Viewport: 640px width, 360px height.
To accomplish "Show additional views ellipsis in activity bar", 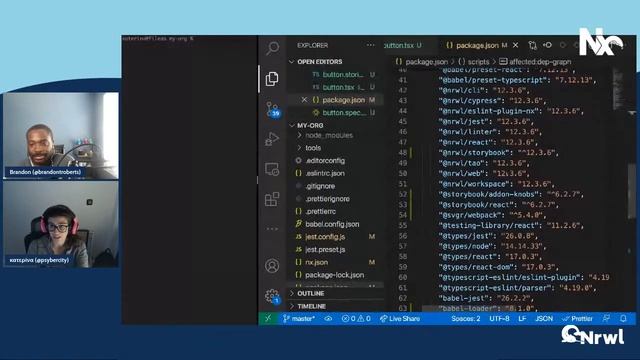I will [x=272, y=229].
